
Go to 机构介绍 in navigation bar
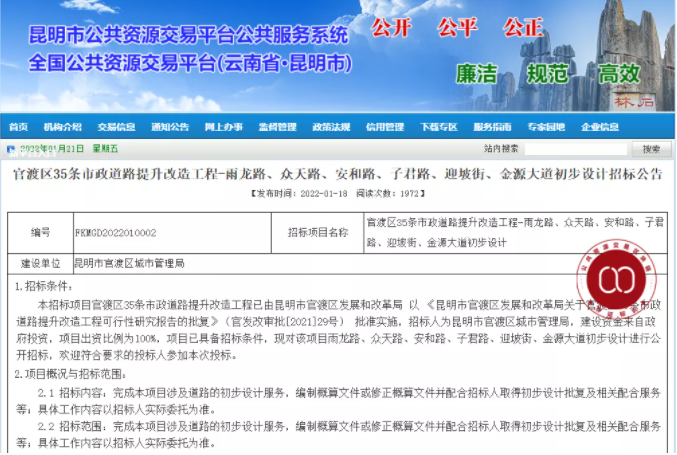(x=63, y=127)
